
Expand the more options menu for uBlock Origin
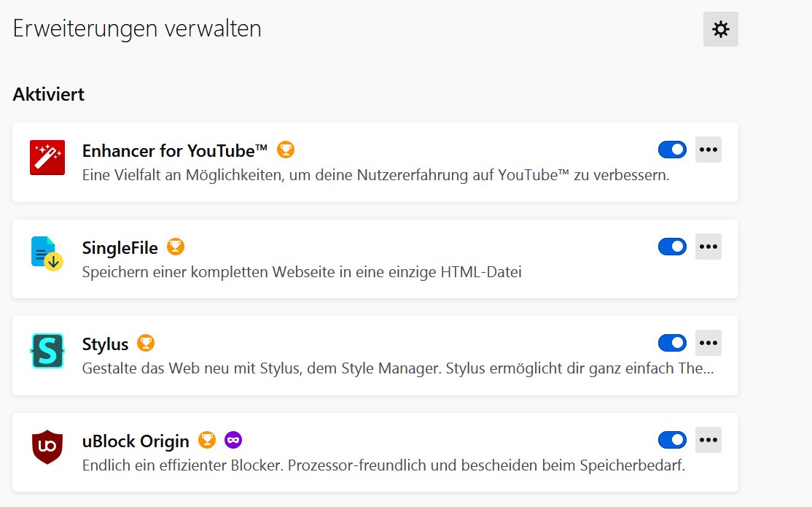click(x=708, y=440)
